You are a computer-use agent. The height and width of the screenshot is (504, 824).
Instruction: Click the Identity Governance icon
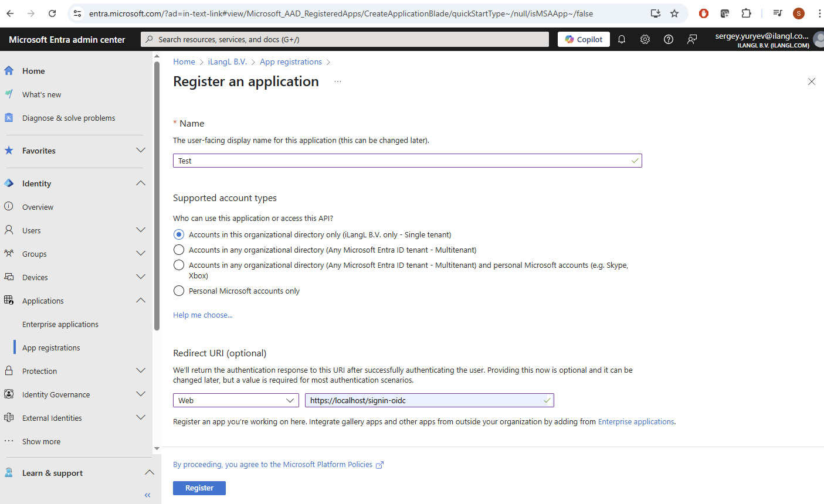[9, 394]
